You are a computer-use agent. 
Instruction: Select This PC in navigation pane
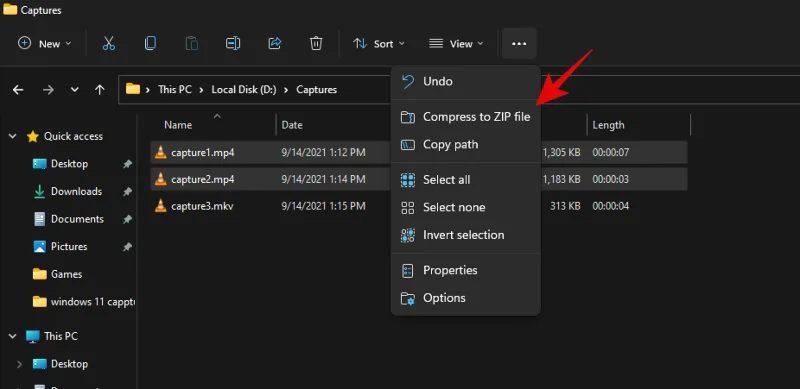(61, 336)
